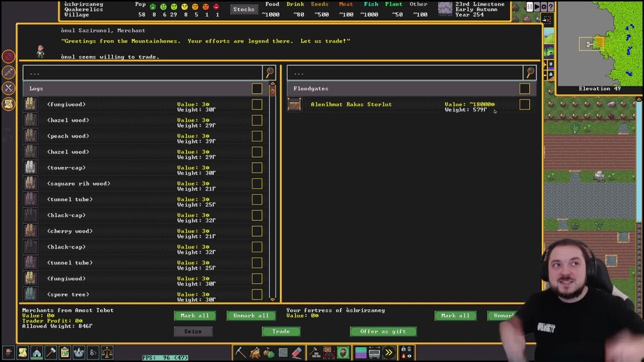The image size is (644, 362).
Task: Click the right panel search magnifier
Action: pyautogui.click(x=530, y=73)
